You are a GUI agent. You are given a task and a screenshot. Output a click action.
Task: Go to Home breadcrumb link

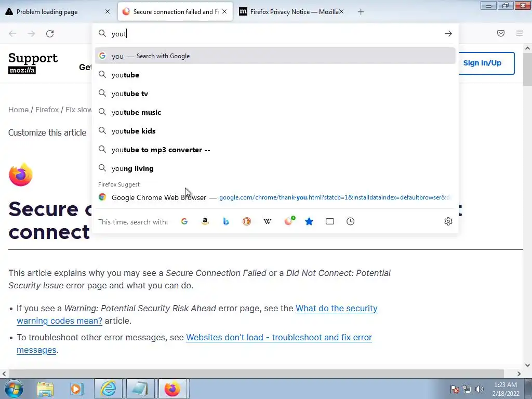click(18, 110)
